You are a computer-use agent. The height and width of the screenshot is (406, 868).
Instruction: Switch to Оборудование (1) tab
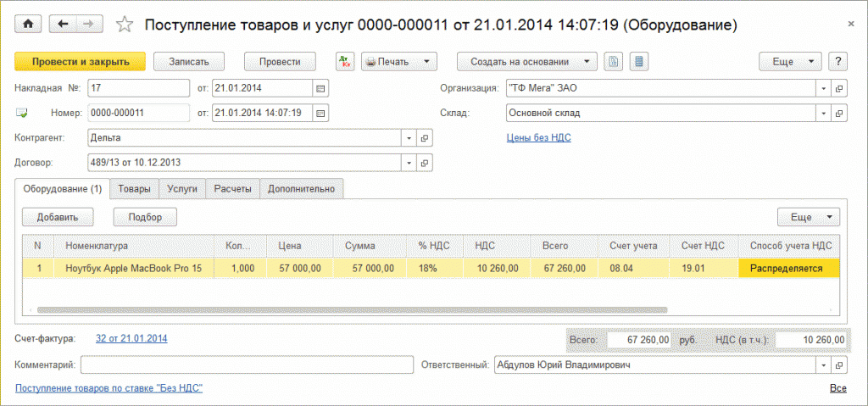(62, 189)
